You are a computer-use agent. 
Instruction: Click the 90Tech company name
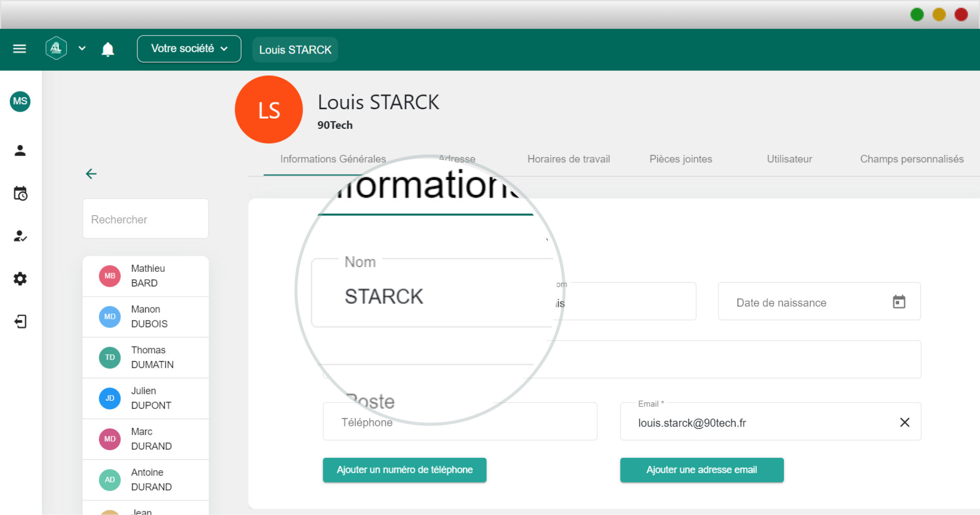click(335, 125)
